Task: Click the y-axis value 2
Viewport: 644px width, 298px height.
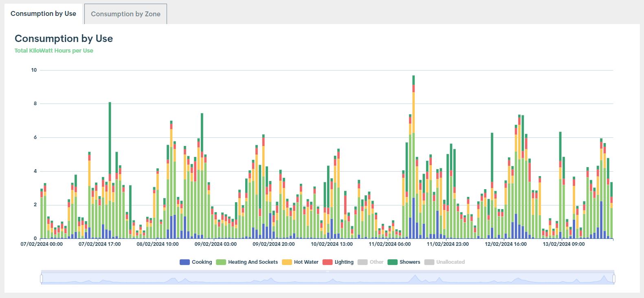Action: click(35, 205)
